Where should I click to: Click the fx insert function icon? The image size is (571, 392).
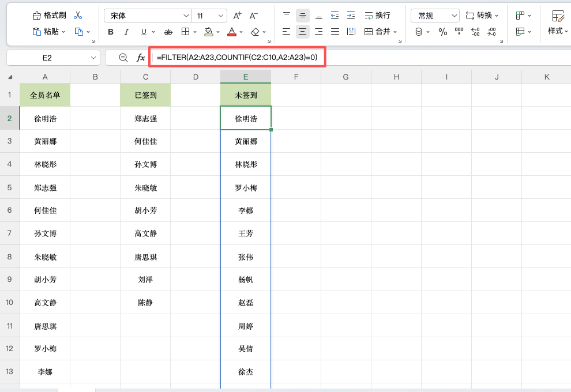[x=141, y=58]
